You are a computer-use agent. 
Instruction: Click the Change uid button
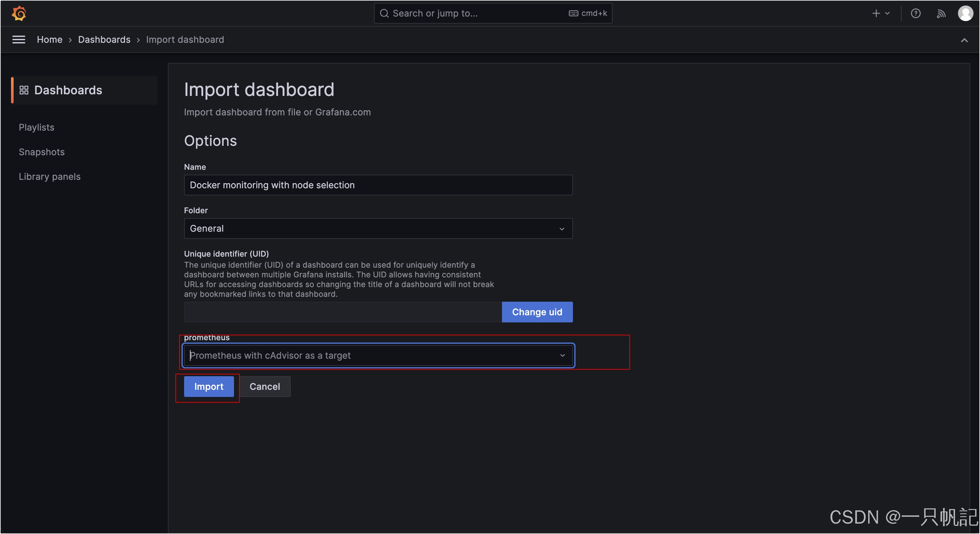[x=537, y=312]
